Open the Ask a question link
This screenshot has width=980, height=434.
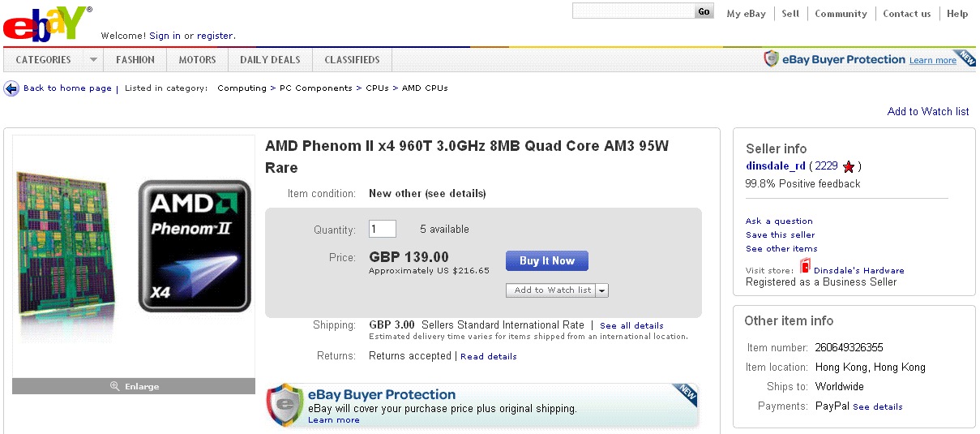click(x=779, y=221)
